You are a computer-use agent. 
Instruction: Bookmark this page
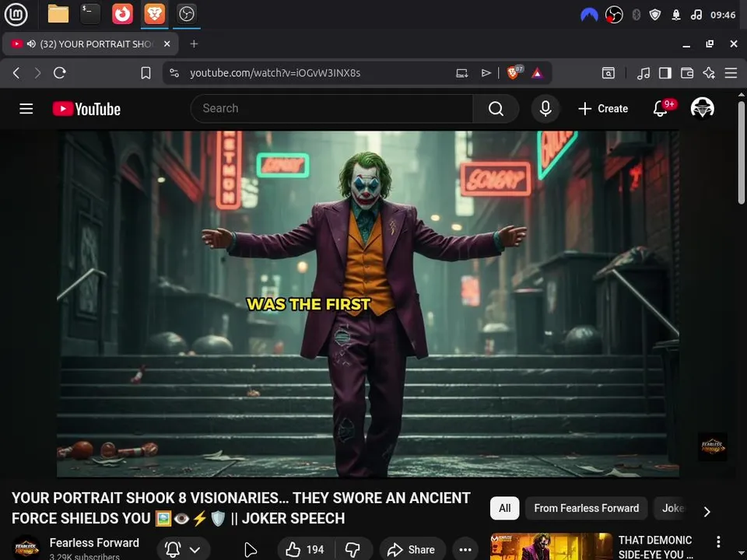pos(146,73)
